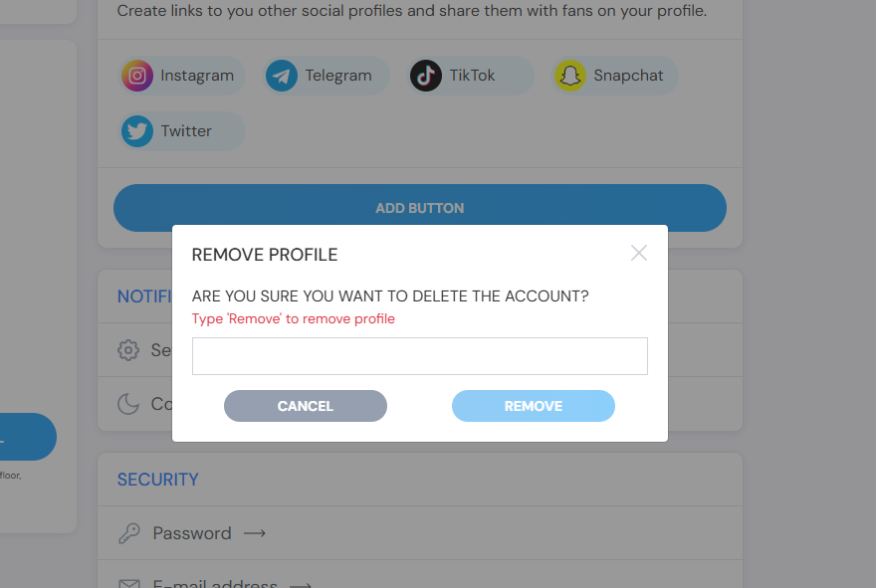Screen dimensions: 876x588
Task: Click the arrow next to E-mail address
Action: pos(301,585)
